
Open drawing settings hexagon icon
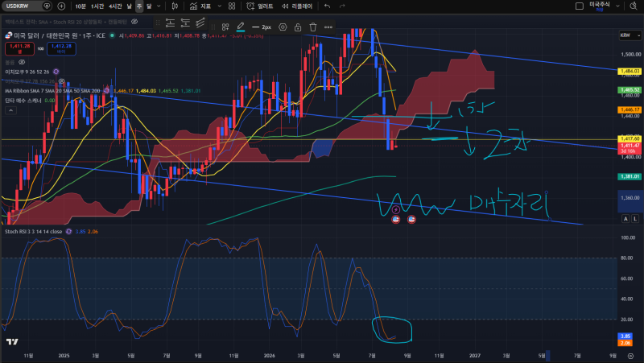(x=283, y=27)
